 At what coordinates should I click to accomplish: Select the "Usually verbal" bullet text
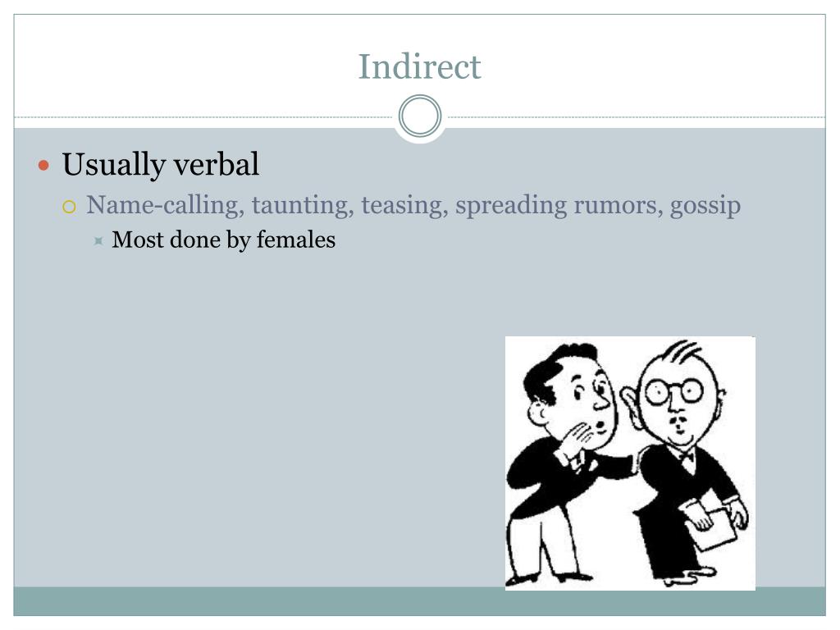161,165
